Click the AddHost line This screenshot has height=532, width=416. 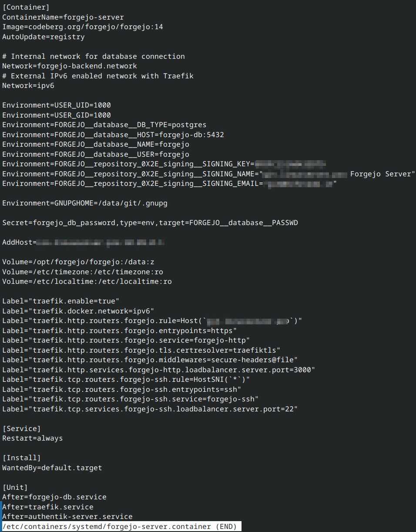pyautogui.click(x=83, y=242)
